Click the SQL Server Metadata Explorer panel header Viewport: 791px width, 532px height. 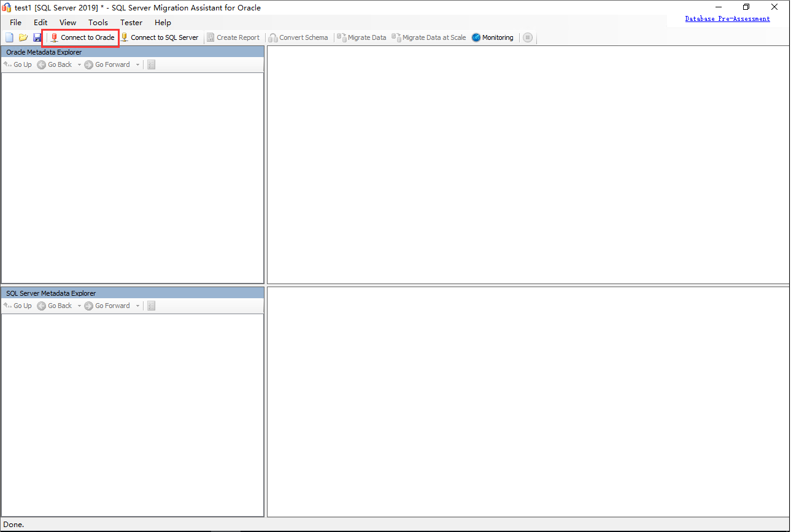133,293
